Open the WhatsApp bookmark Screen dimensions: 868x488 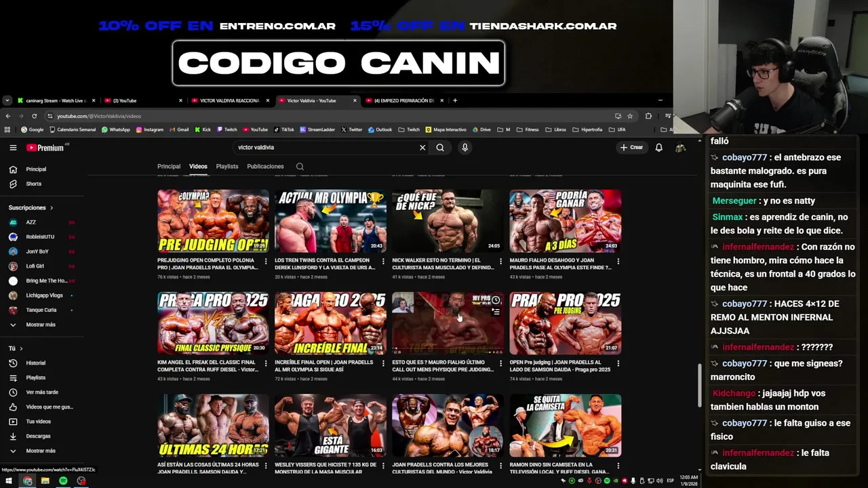[115, 129]
